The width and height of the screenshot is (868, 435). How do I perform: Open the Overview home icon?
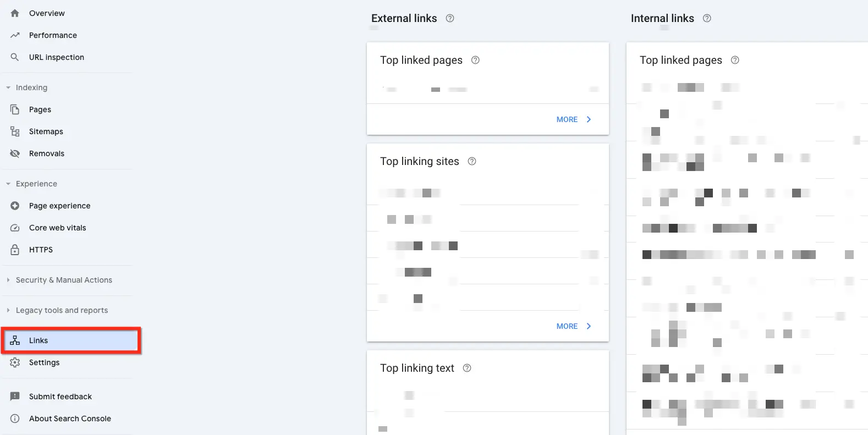pos(15,13)
